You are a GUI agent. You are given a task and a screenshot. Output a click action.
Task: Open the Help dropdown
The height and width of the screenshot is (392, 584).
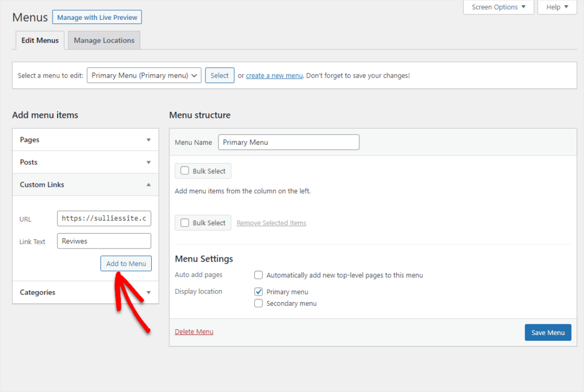click(x=556, y=7)
